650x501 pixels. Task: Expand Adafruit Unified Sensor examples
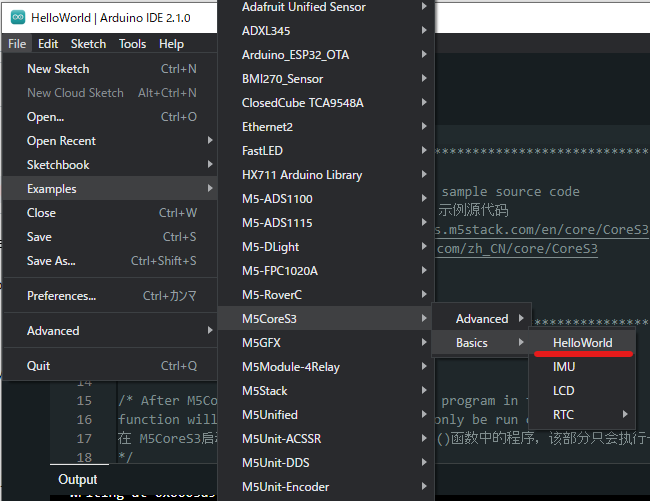click(x=326, y=7)
